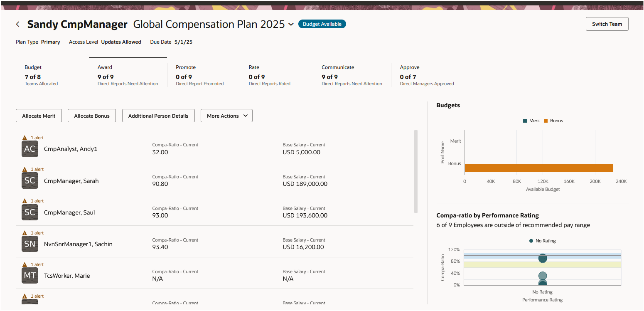Click the employee list vertical scrollbar

416,171
